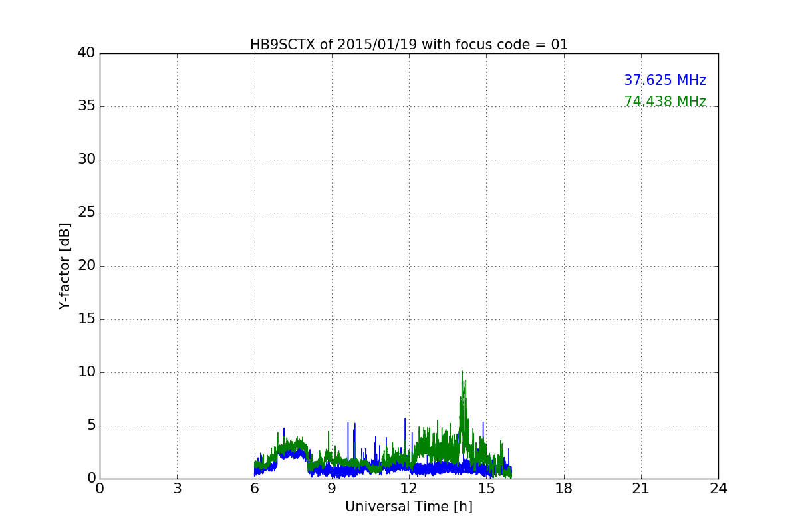
Task: Click the x-axis tick label '9'
Action: coord(332,489)
